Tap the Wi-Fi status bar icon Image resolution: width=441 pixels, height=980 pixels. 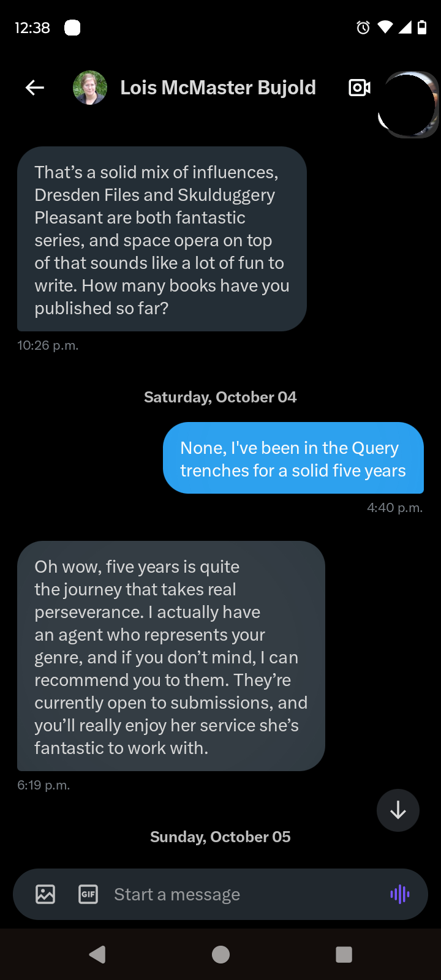click(x=385, y=27)
